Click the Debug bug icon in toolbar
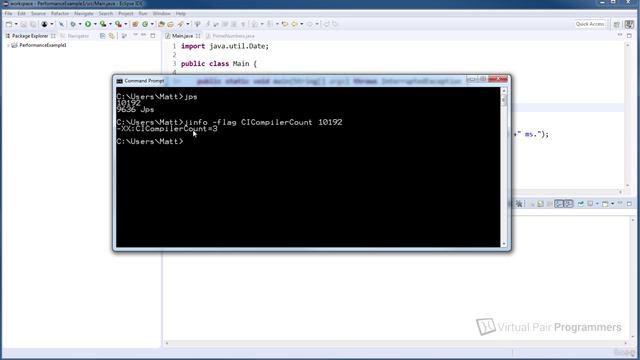The width and height of the screenshot is (640, 360). [73, 24]
